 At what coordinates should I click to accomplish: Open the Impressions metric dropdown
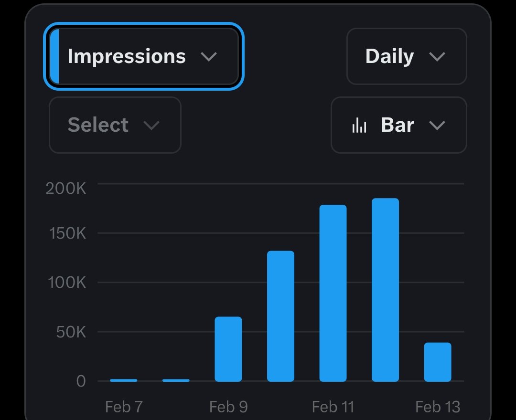point(143,56)
